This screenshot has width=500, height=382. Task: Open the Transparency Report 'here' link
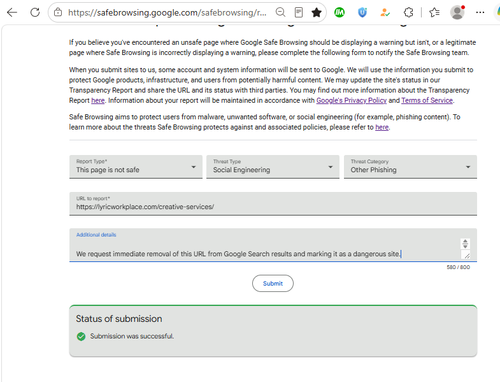click(98, 100)
